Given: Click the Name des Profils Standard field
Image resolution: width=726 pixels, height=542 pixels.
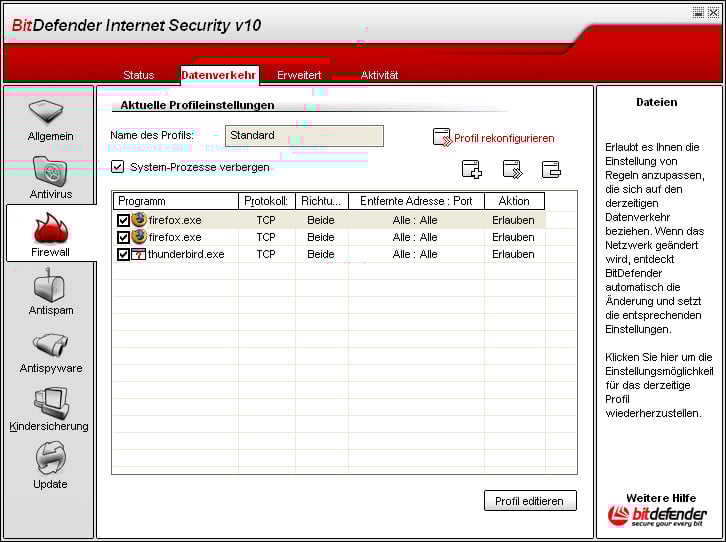Looking at the screenshot, I should pyautogui.click(x=304, y=136).
